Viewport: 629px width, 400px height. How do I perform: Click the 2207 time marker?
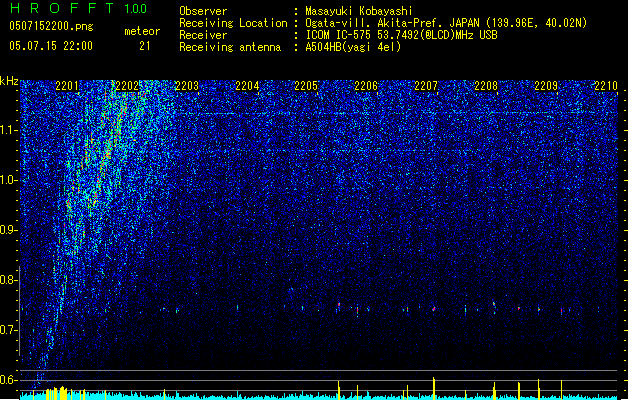[426, 86]
